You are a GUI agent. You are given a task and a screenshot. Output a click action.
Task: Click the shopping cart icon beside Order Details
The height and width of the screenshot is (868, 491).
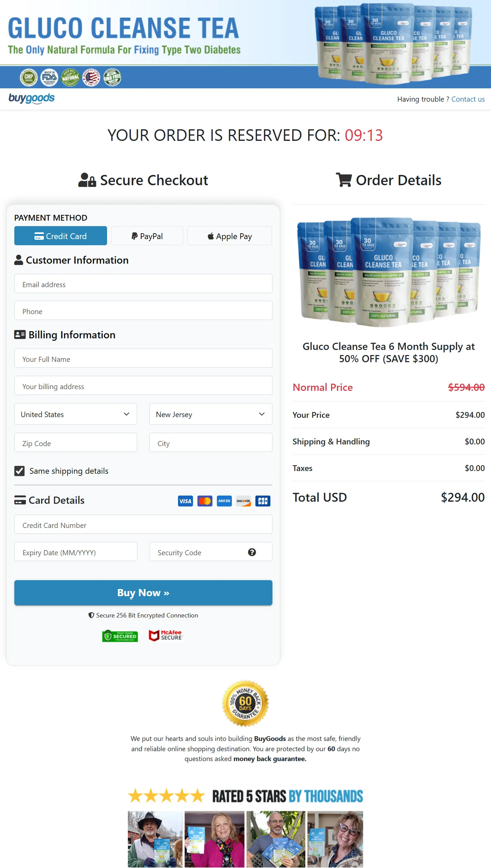(344, 179)
